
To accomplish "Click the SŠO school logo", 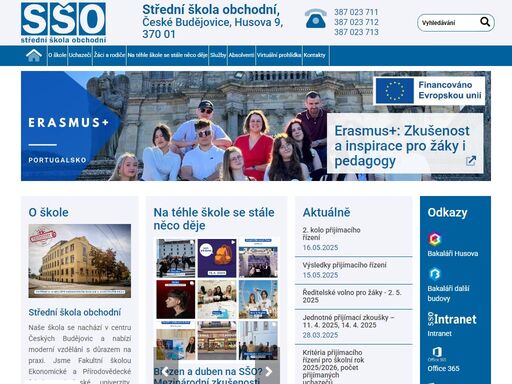I will pos(63,23).
